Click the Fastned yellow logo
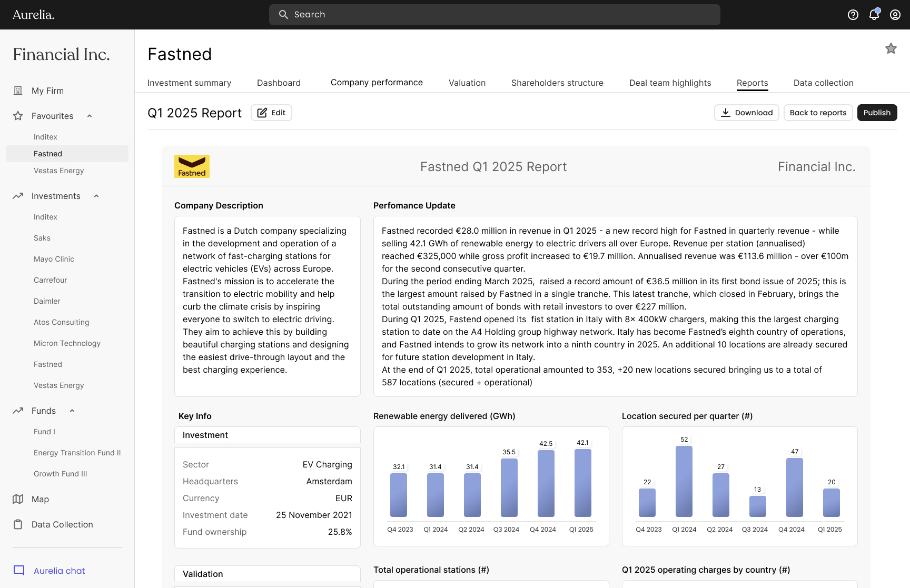The image size is (910, 588). pos(192,166)
